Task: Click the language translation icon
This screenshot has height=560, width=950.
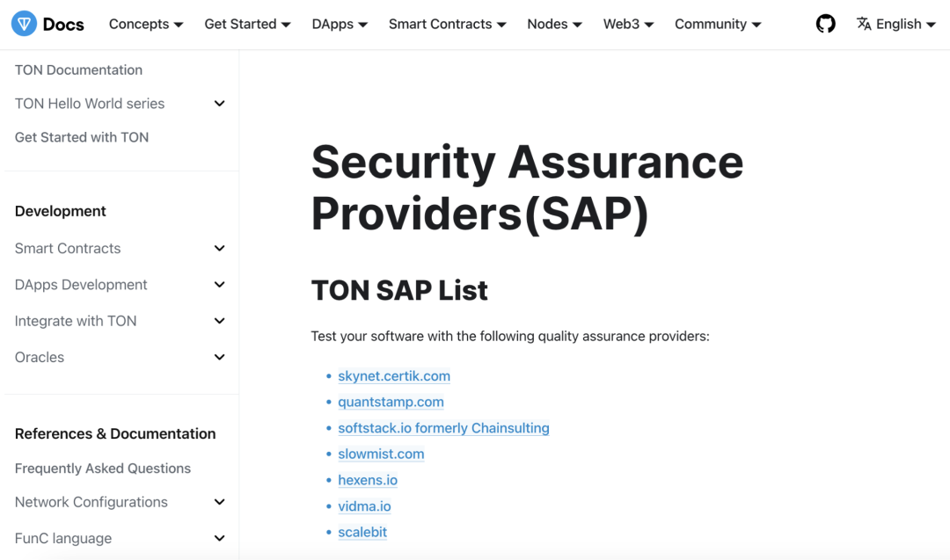Action: [x=866, y=24]
